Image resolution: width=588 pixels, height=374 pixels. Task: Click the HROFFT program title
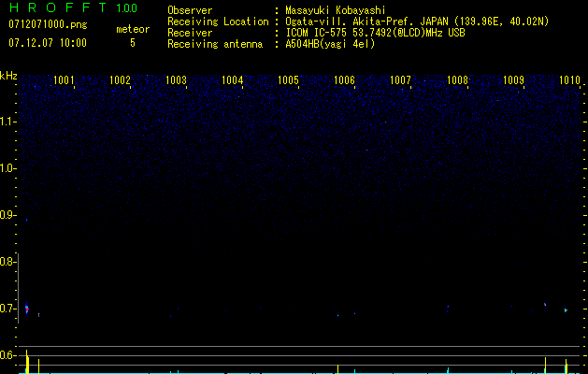tap(59, 7)
